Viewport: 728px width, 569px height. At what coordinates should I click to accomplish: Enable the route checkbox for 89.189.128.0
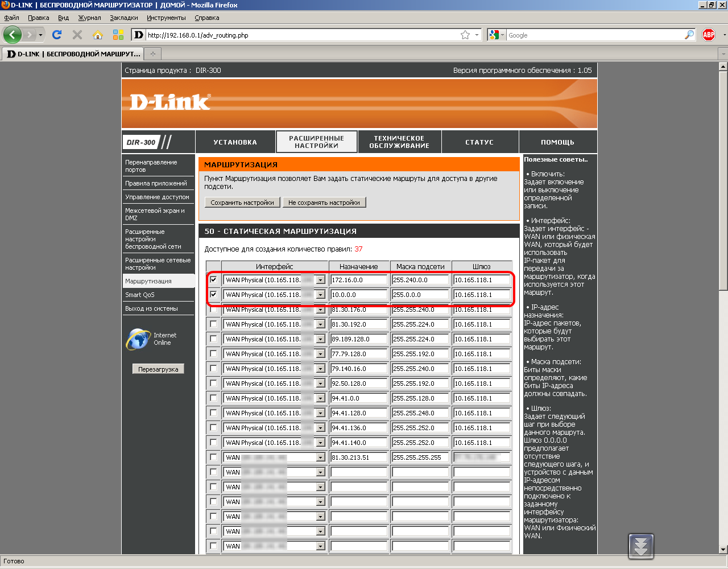point(213,339)
